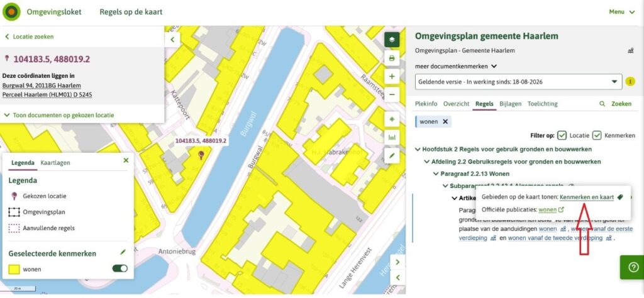This screenshot has width=644, height=298.
Task: Click map icon after tweede verdieping
Action: point(609,238)
